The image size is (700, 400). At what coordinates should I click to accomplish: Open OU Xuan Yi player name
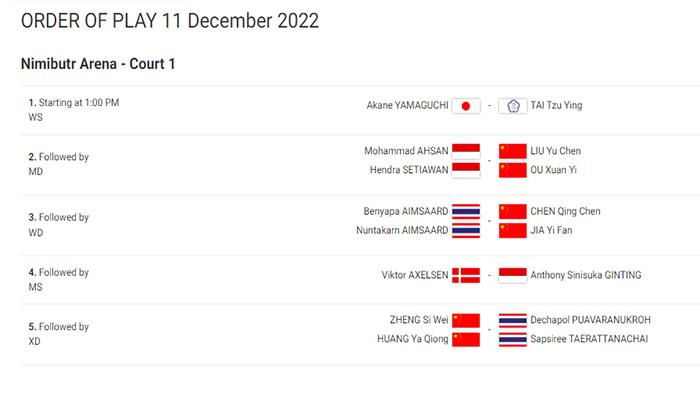coord(555,169)
